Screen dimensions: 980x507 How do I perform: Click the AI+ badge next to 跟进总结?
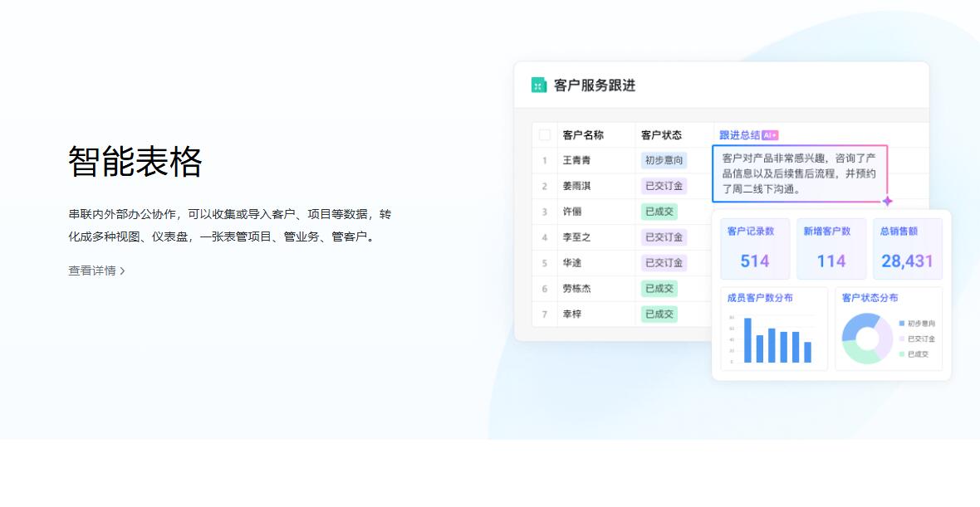coord(770,134)
